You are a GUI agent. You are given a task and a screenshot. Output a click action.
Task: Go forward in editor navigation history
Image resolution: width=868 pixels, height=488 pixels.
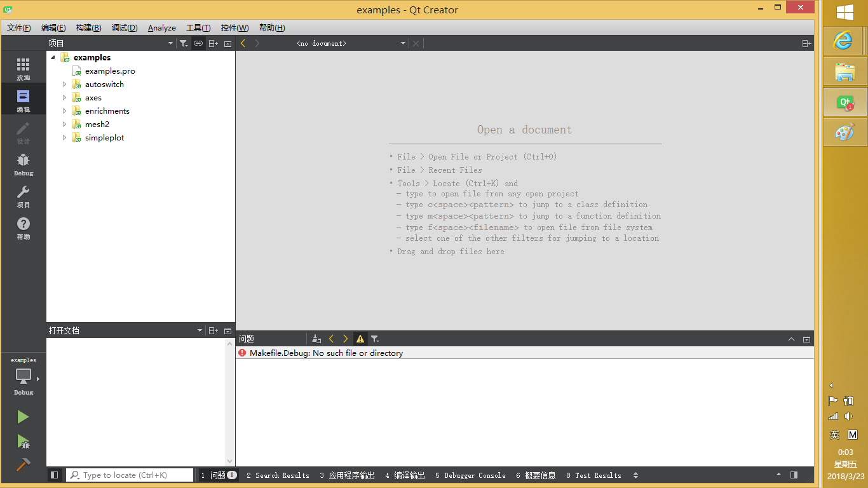(257, 43)
